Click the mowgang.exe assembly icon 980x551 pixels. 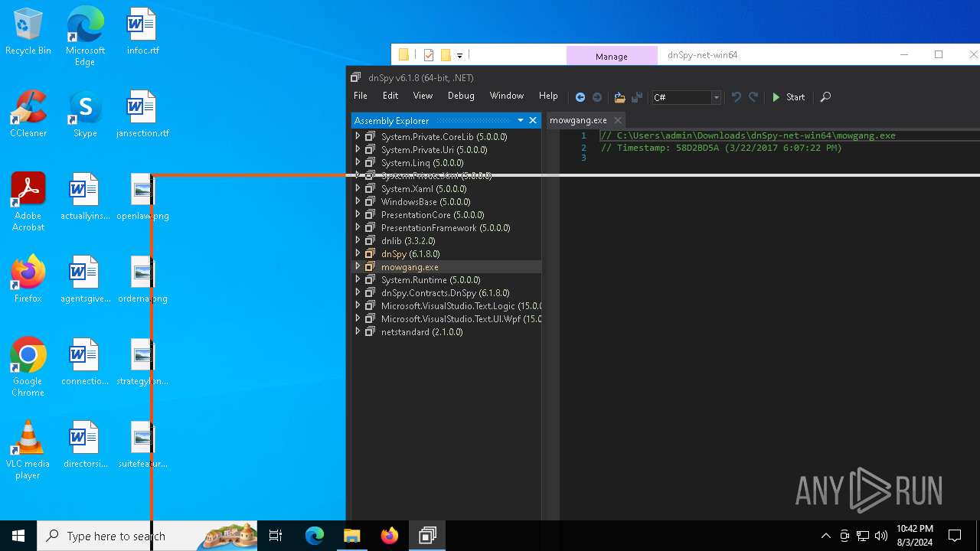pyautogui.click(x=370, y=266)
